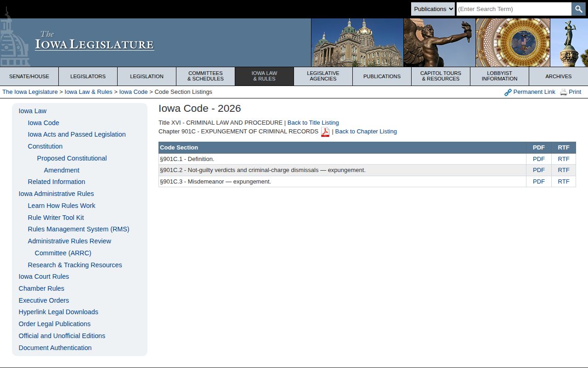This screenshot has height=368, width=588.
Task: Open Committees & Schedules menu
Action: click(x=205, y=76)
